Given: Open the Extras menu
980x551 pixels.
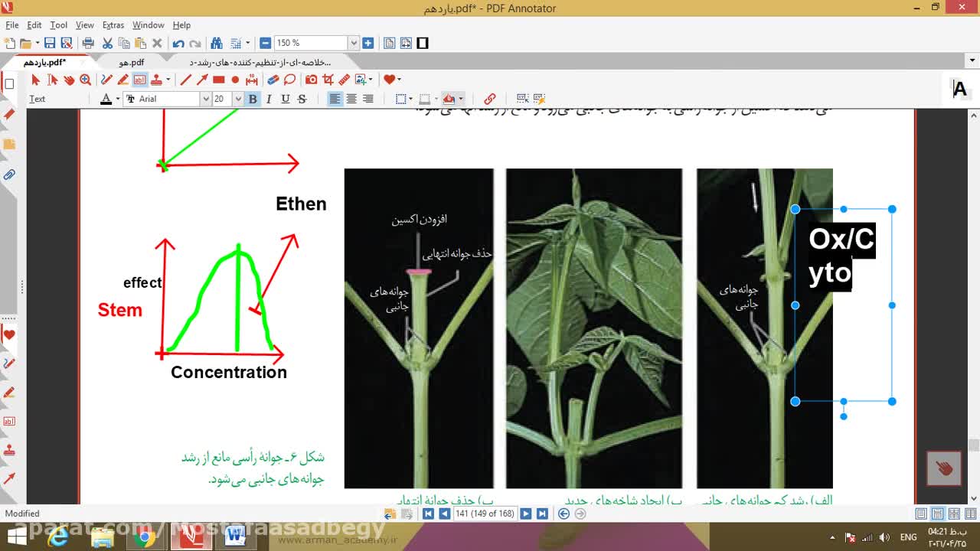Looking at the screenshot, I should [x=113, y=25].
